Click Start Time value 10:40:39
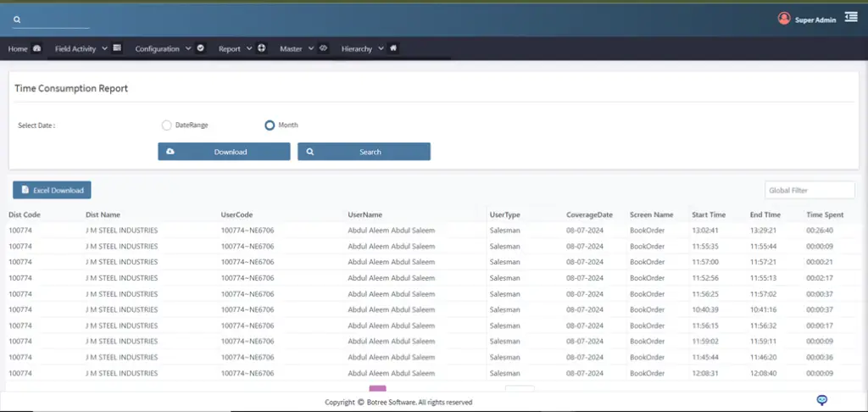This screenshot has width=868, height=412. pyautogui.click(x=705, y=309)
